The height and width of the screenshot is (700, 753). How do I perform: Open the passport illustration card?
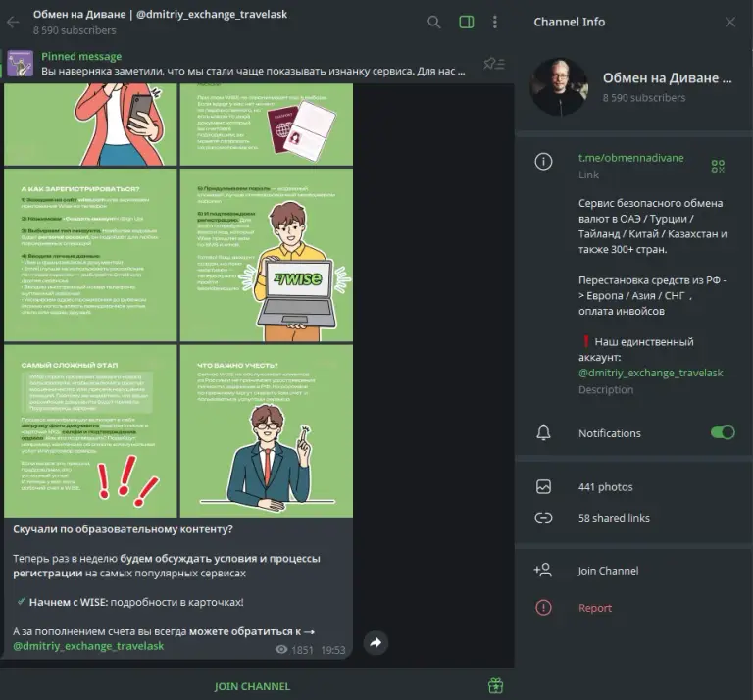[267, 125]
